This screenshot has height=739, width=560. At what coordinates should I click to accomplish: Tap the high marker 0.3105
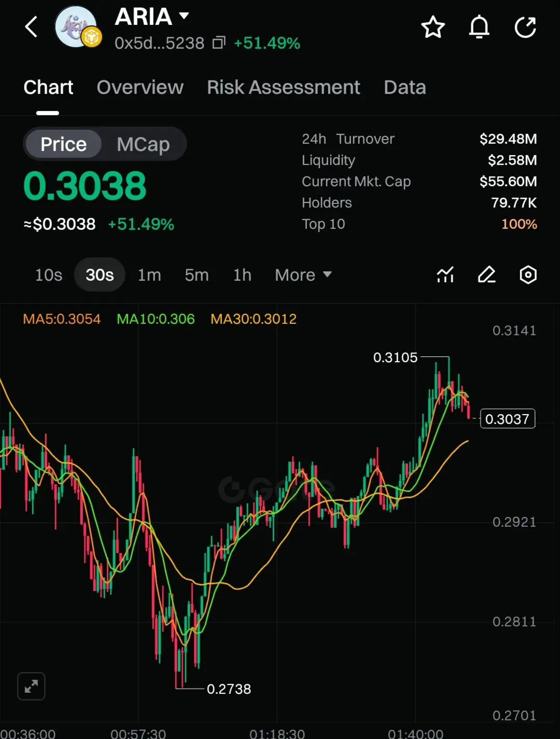(x=395, y=357)
